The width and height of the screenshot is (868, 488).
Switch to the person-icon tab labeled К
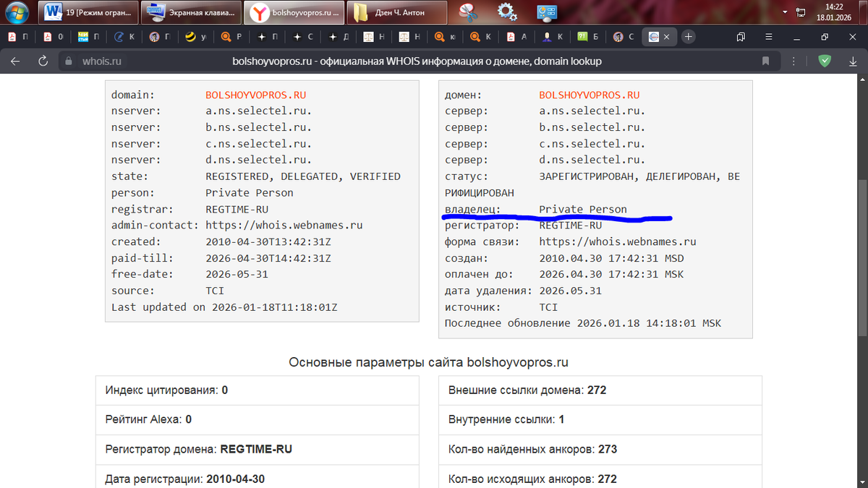(x=551, y=36)
